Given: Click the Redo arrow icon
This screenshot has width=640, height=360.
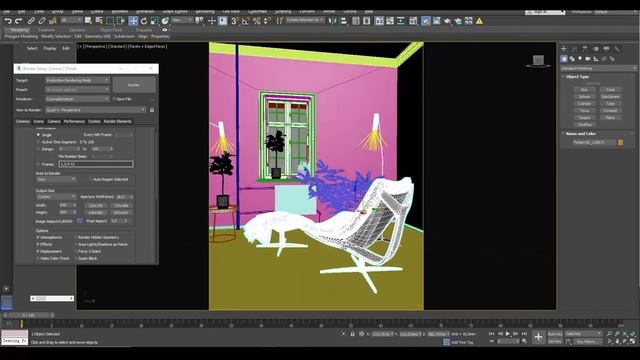Looking at the screenshot, I should [x=18, y=21].
